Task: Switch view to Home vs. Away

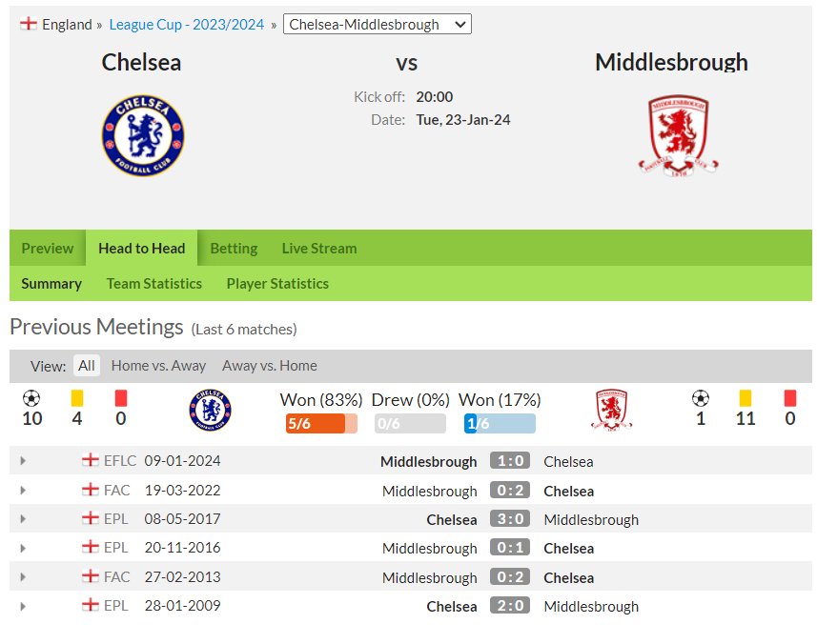Action: point(158,366)
